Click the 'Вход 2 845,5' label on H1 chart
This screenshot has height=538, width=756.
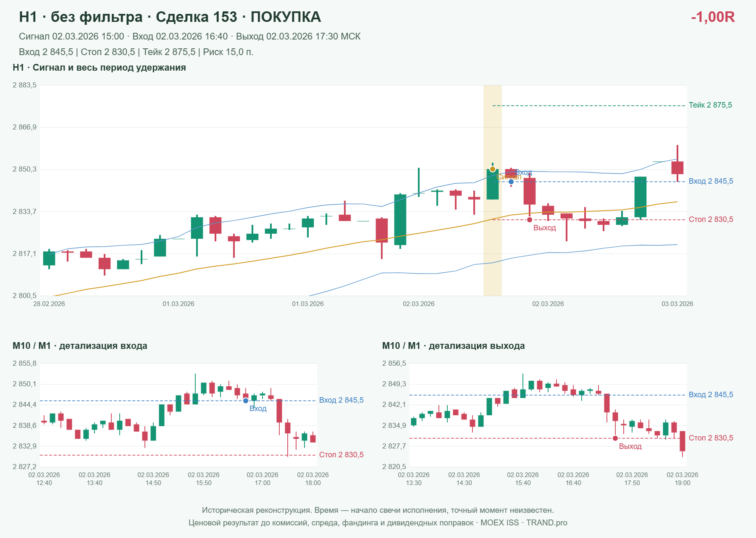[x=711, y=181]
